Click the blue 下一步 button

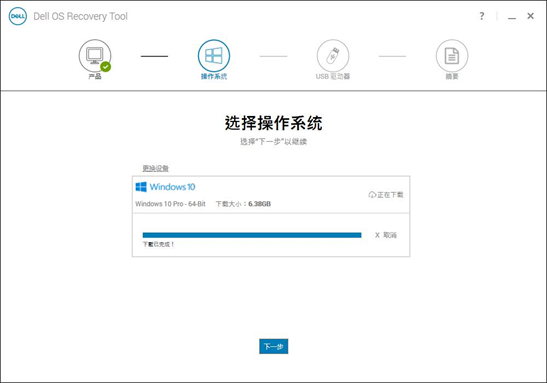[x=274, y=346]
